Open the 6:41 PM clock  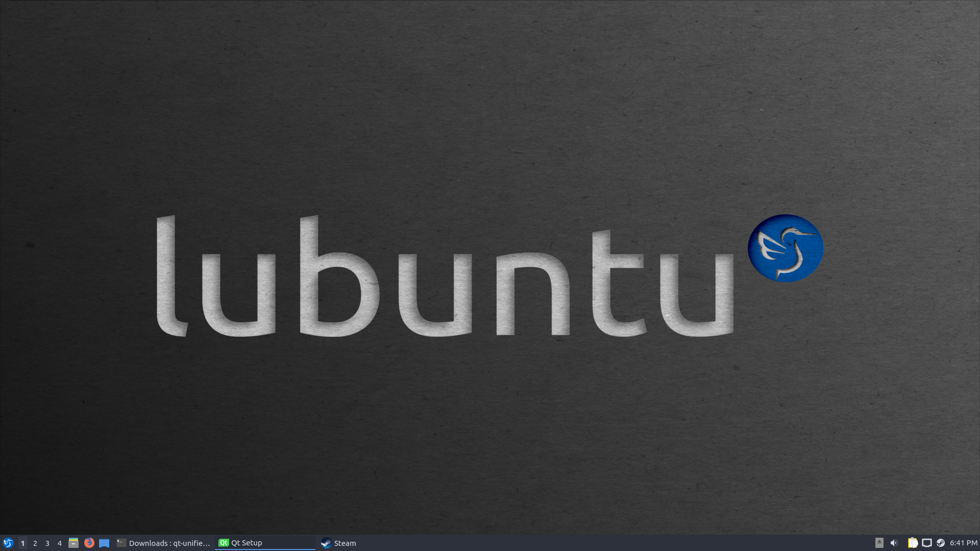(x=964, y=543)
